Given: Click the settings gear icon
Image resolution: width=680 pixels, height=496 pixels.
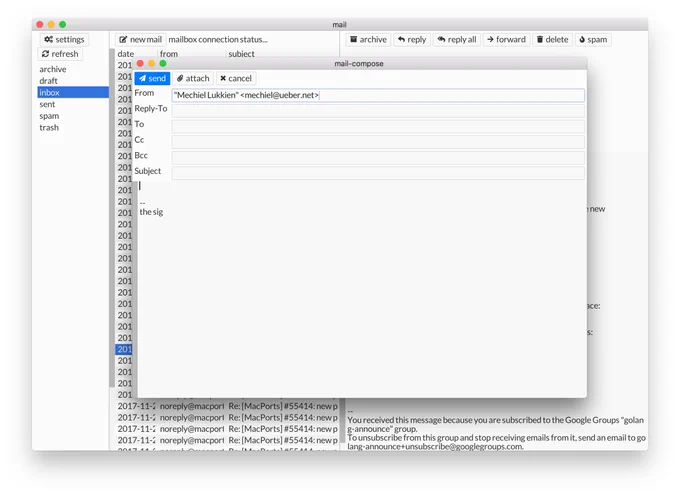Looking at the screenshot, I should pos(49,39).
